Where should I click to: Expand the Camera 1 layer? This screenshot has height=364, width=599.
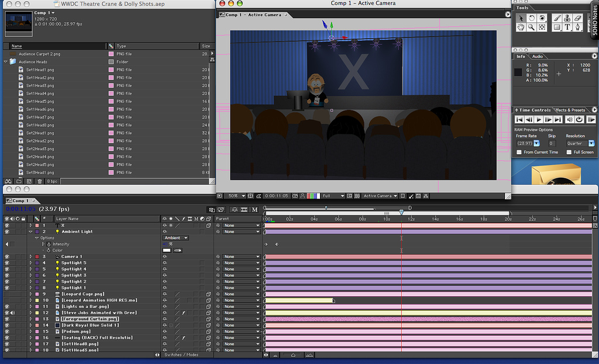tap(30, 256)
